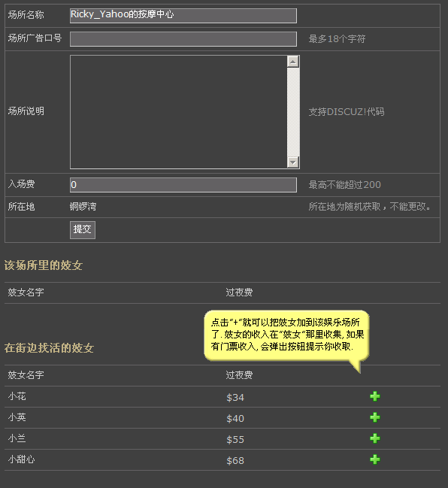Select the name 小甜心 in the list
The width and height of the screenshot is (448, 488).
coord(22,459)
